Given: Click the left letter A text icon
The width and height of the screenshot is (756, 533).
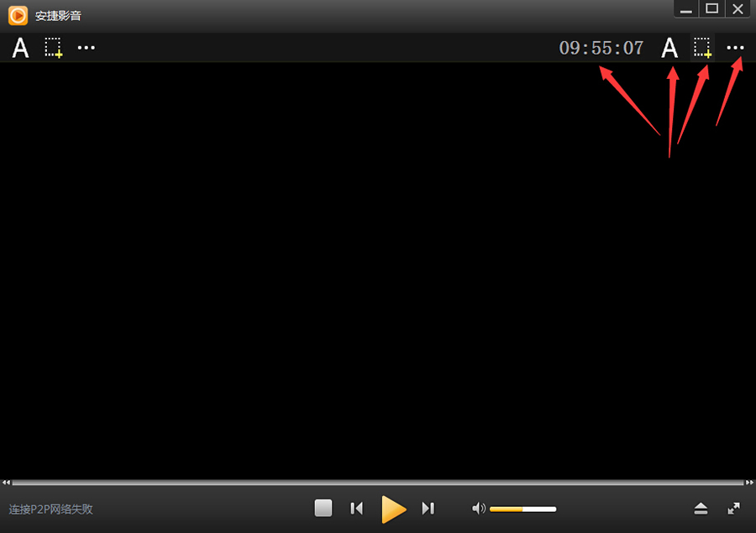Looking at the screenshot, I should click(20, 48).
